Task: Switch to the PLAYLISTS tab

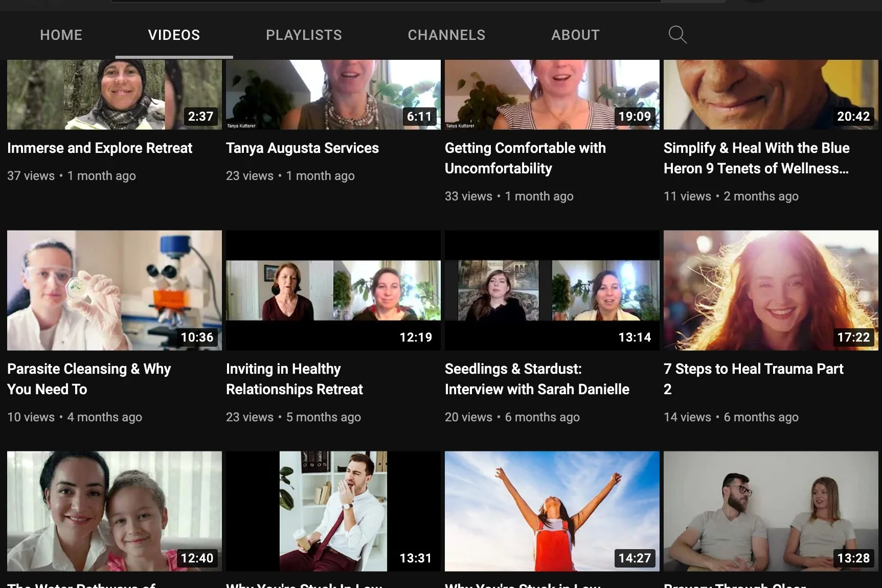Action: coord(304,35)
